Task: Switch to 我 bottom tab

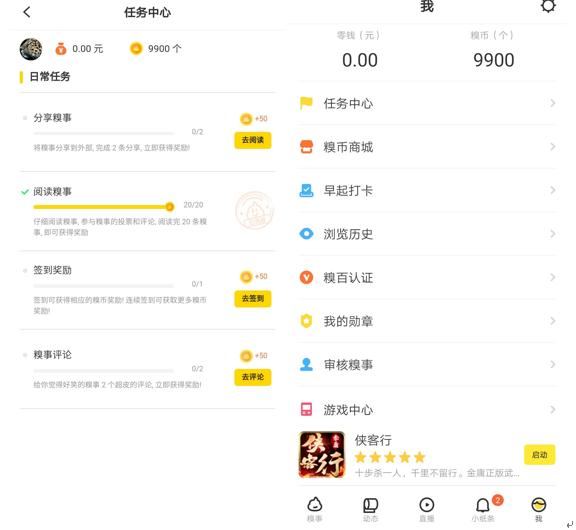Action: point(539,509)
